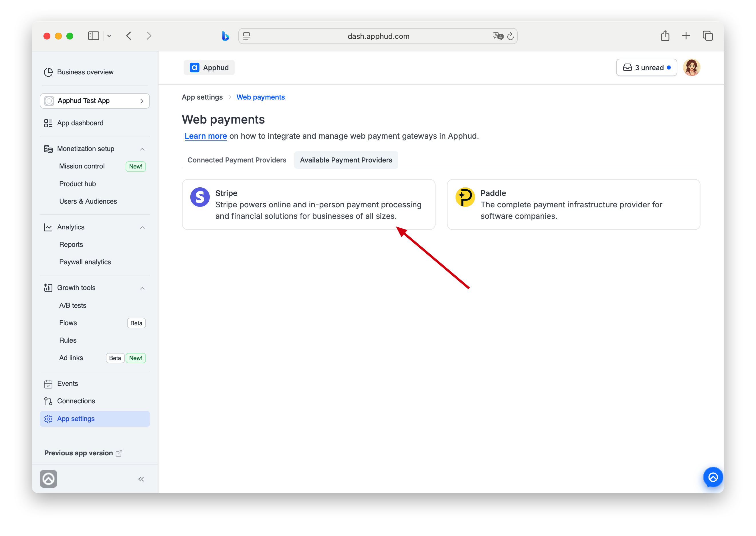Open Users & Audiences

coord(88,201)
